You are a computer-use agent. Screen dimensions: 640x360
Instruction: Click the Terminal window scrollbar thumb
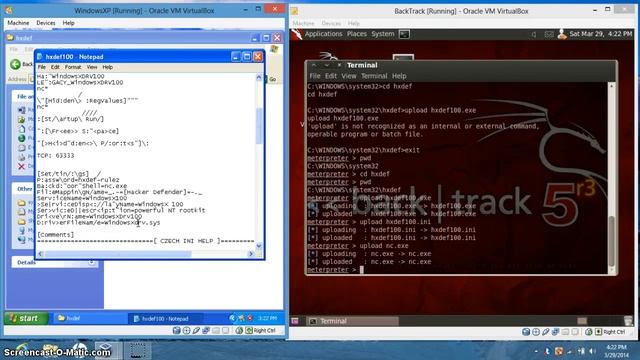(x=611, y=241)
